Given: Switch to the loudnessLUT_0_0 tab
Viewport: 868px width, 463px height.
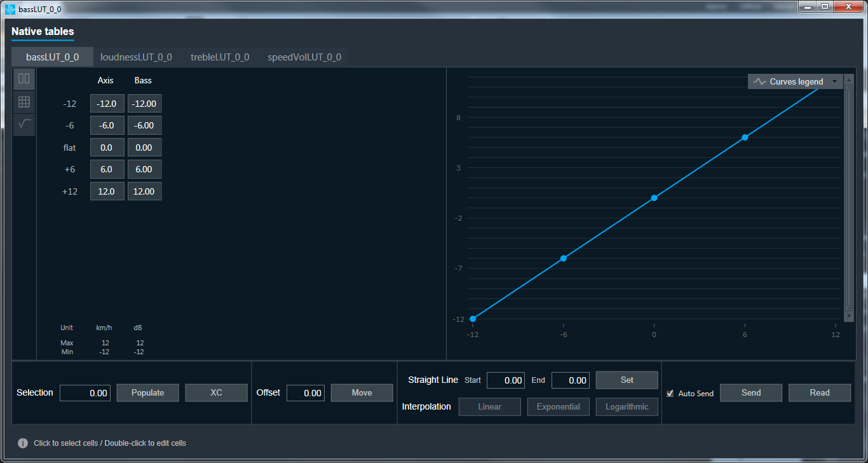Looking at the screenshot, I should [136, 57].
